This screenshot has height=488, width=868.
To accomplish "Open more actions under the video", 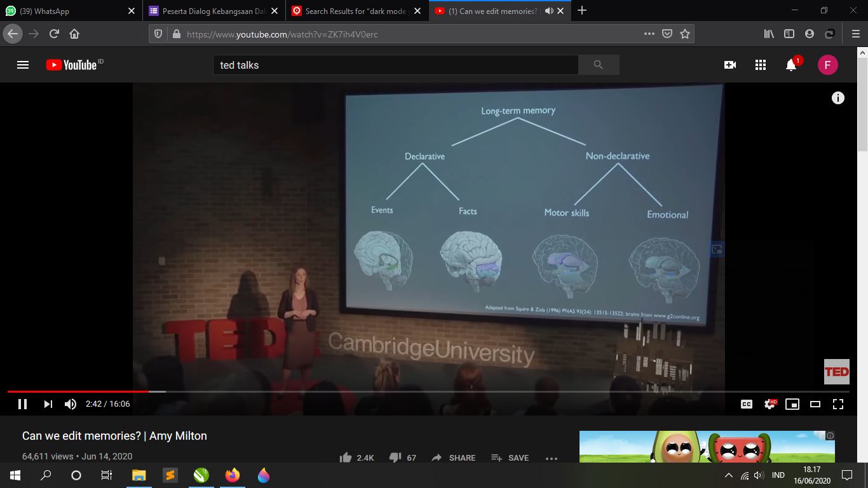I will point(552,457).
